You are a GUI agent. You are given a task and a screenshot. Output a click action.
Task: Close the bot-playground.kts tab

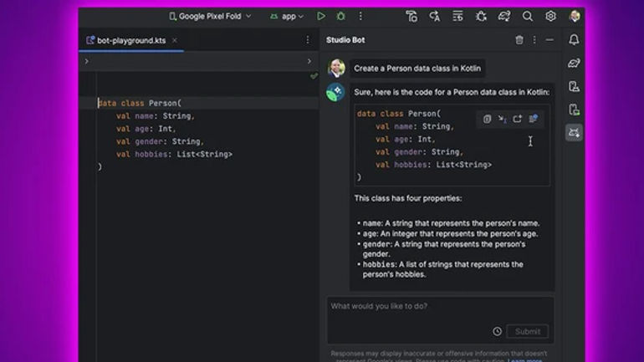175,40
